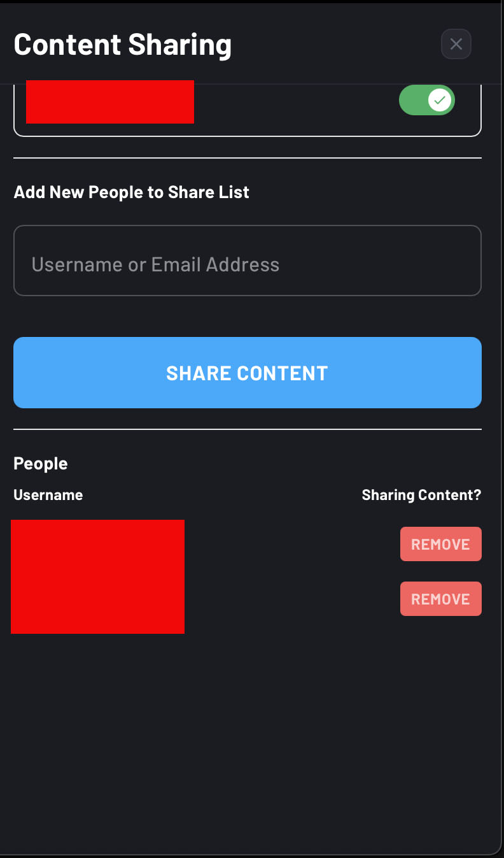Click the People section heading
Viewport: 504px width, 858px height.
[x=41, y=464]
